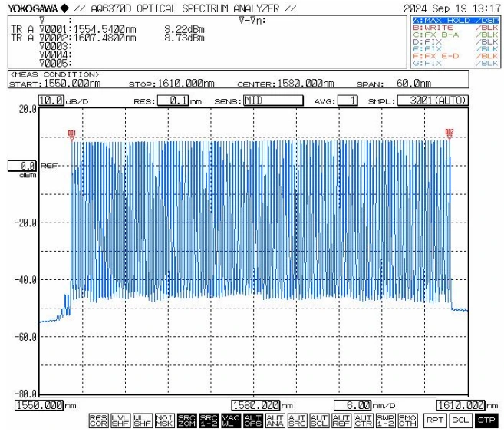
Task: Click the 10.0 dB/D scale field
Action: click(x=51, y=101)
